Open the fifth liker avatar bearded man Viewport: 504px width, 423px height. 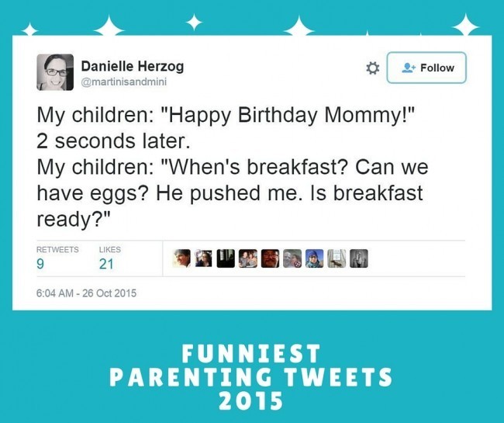click(270, 258)
